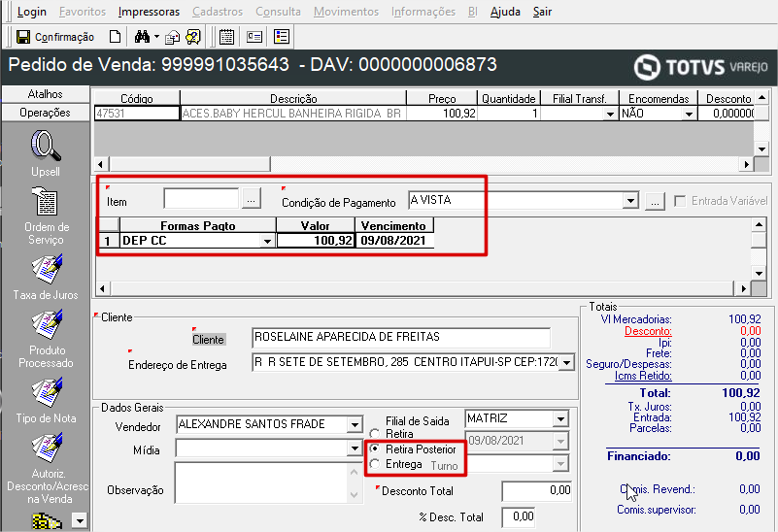This screenshot has width=778, height=532.
Task: Select the Entrega radio button
Action: click(375, 464)
